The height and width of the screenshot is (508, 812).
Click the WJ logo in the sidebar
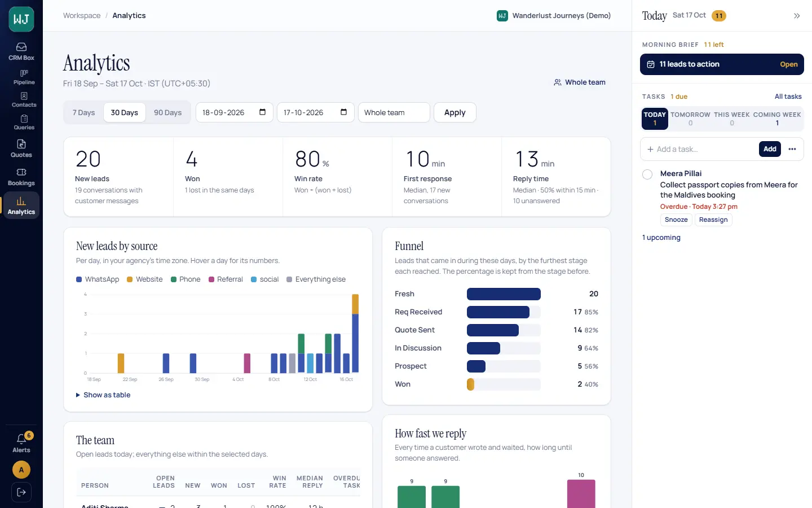pos(21,20)
